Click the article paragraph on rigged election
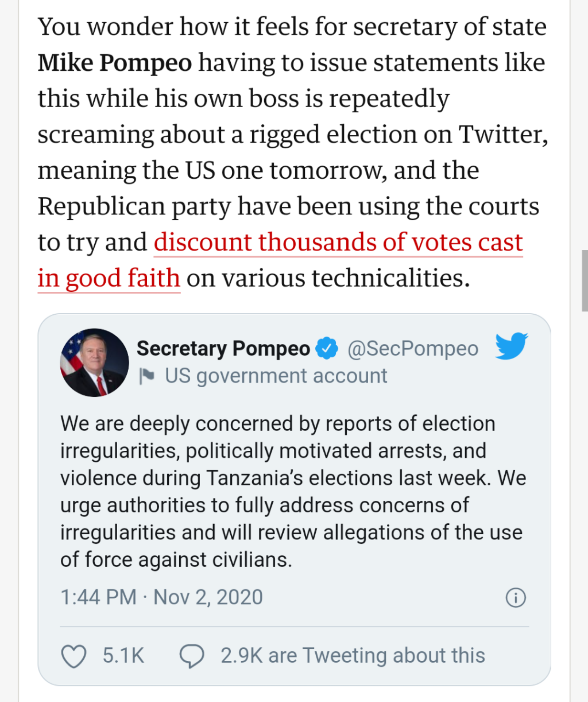The image size is (588, 702). point(292,153)
